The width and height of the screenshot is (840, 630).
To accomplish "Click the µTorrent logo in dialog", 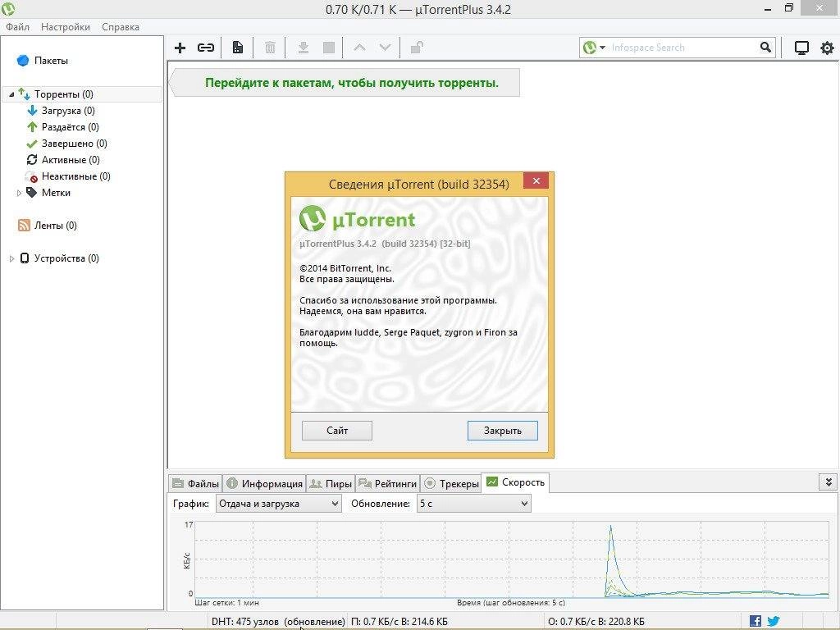I will (358, 218).
